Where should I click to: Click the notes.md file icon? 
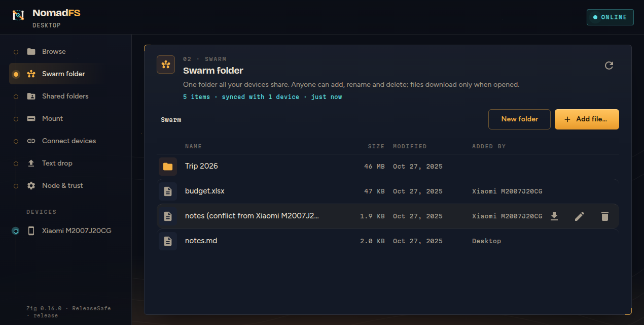168,241
